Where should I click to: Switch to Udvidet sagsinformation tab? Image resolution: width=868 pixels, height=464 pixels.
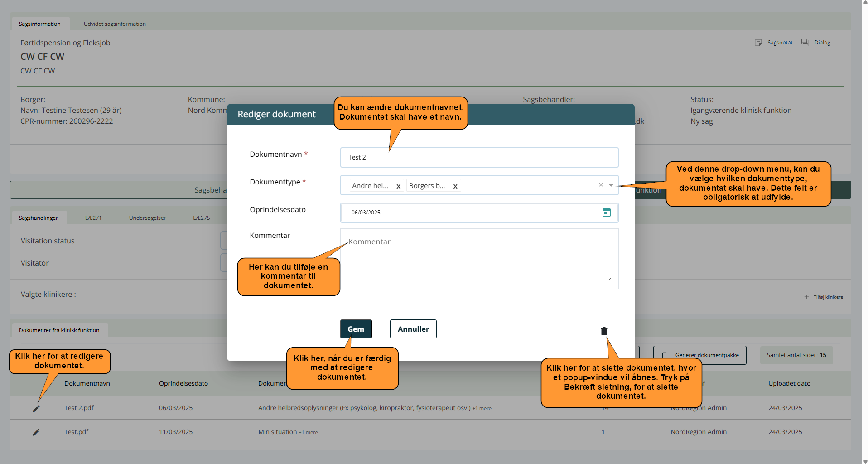115,24
